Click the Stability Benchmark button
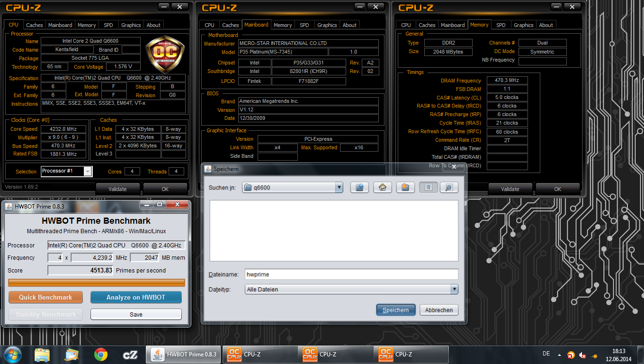 [x=45, y=314]
